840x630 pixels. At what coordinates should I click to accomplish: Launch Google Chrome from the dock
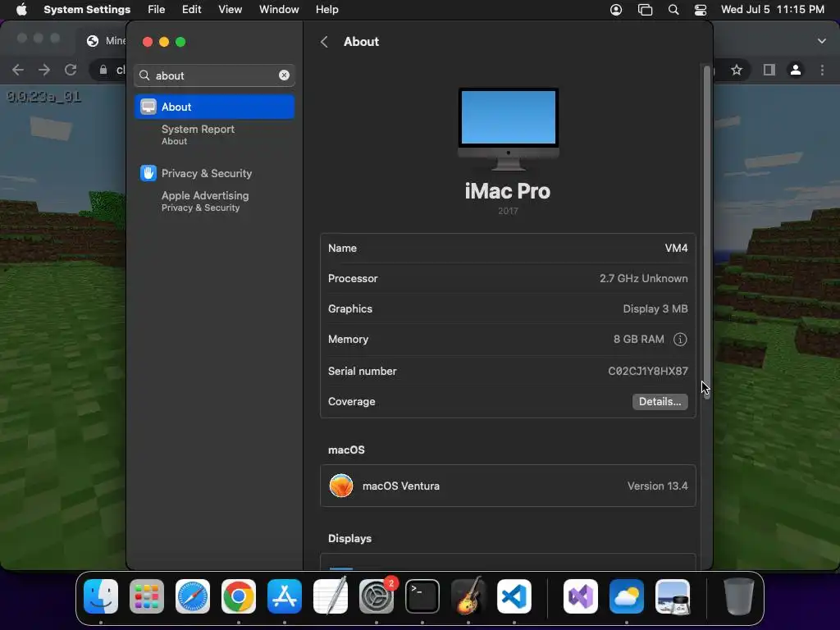point(239,596)
